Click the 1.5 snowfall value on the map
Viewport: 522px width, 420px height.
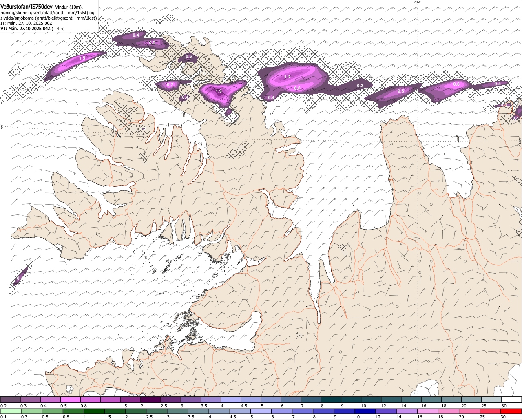pyautogui.click(x=82, y=58)
